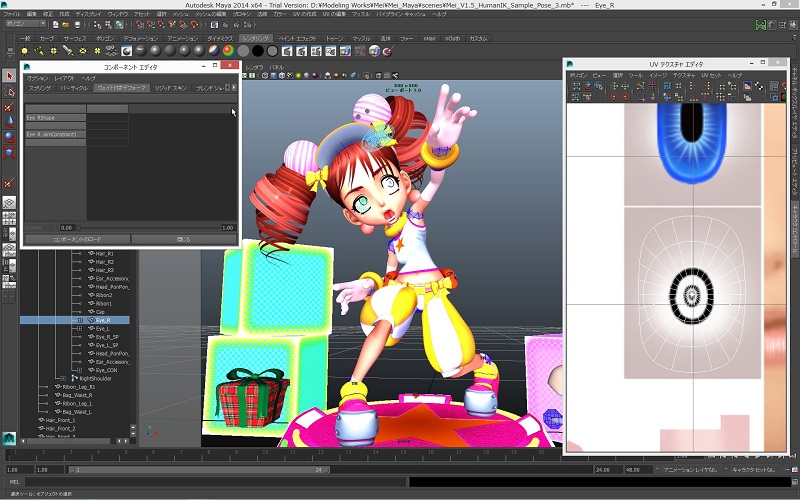Select Hair_R1 in the outliner
The height and width of the screenshot is (500, 800).
pyautogui.click(x=105, y=254)
